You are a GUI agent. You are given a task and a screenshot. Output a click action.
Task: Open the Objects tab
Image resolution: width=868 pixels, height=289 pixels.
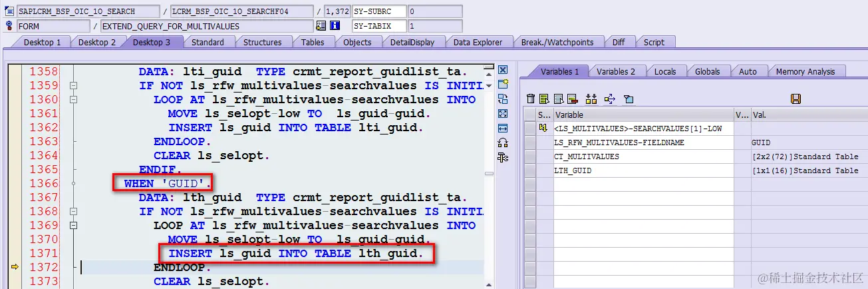358,42
